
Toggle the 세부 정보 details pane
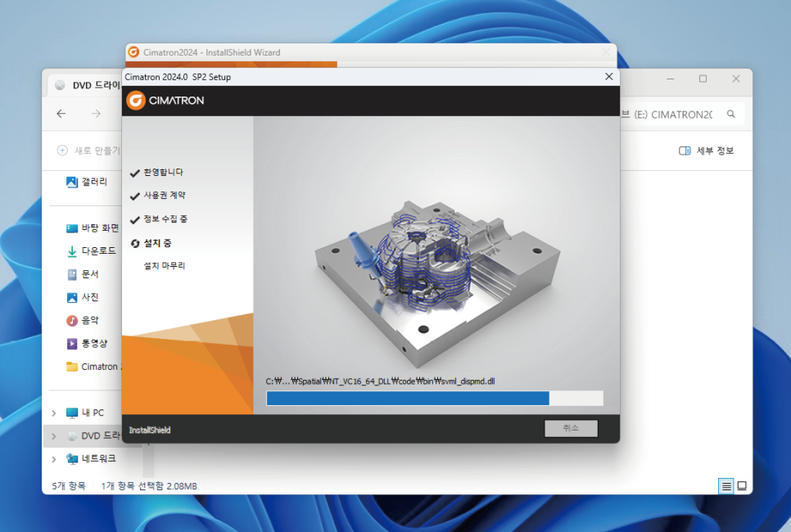click(x=706, y=151)
